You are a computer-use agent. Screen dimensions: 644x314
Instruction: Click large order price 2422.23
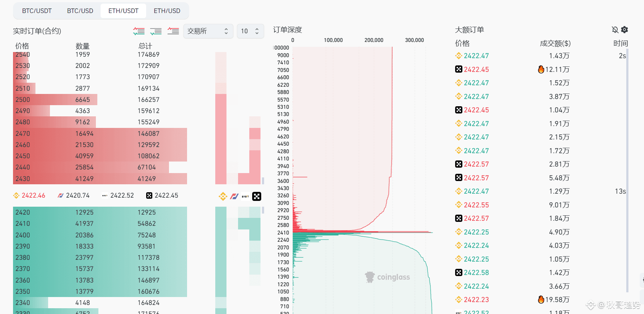476,300
